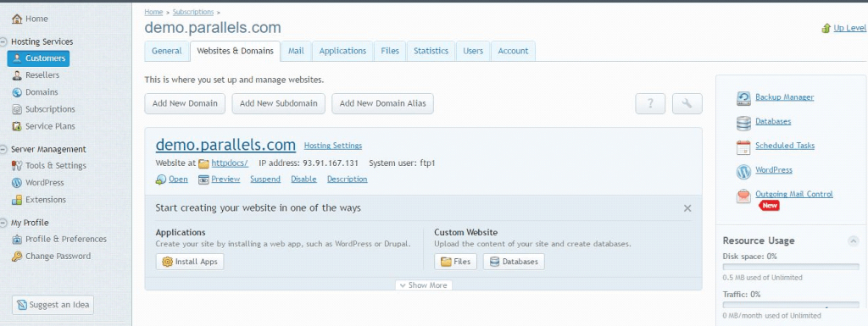Switch to the Files tab
The height and width of the screenshot is (326, 868).
coord(390,51)
